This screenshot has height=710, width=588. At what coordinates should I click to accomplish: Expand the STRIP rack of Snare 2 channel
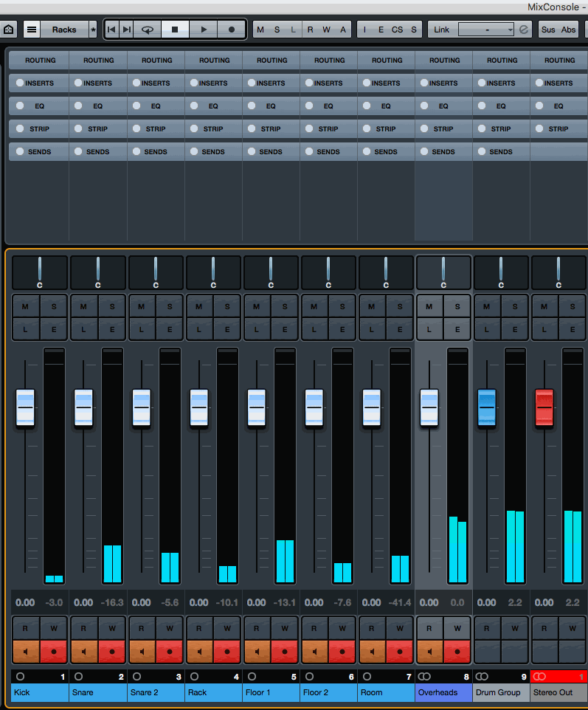pyautogui.click(x=156, y=129)
